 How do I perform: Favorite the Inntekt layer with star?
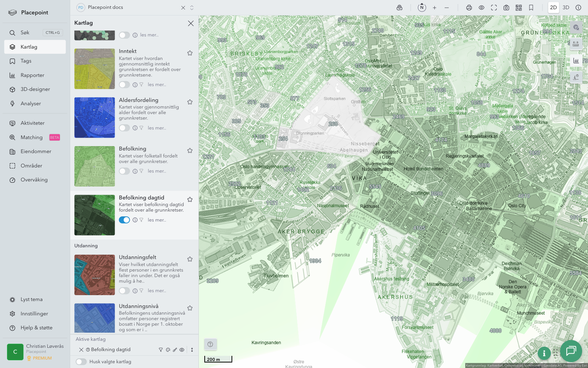(x=190, y=53)
